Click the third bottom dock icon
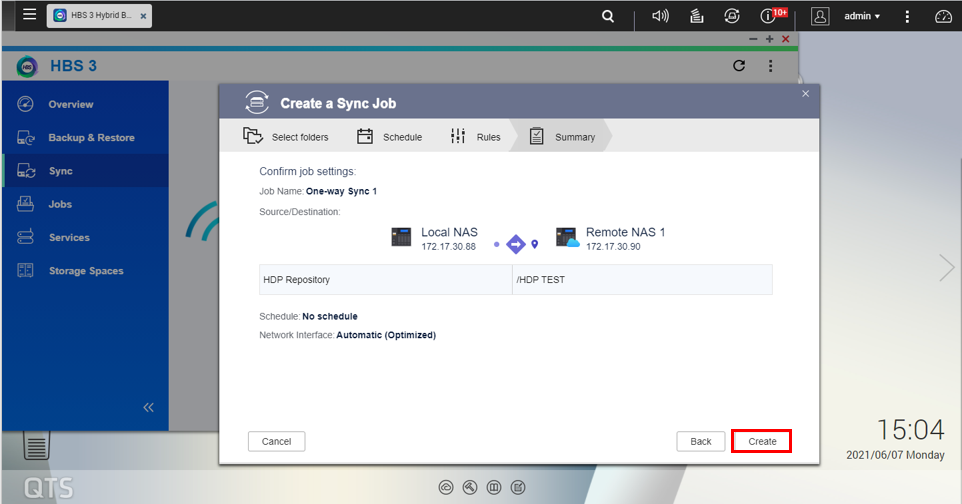Image resolution: width=962 pixels, height=504 pixels. click(494, 487)
